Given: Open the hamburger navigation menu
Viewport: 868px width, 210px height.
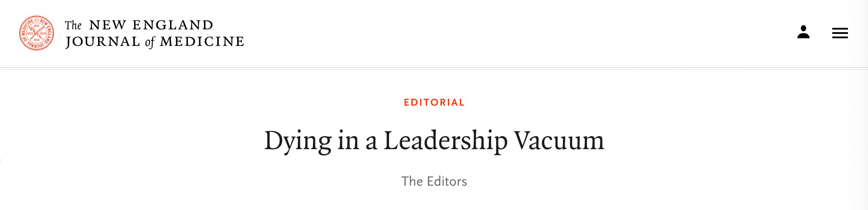Looking at the screenshot, I should (840, 33).
